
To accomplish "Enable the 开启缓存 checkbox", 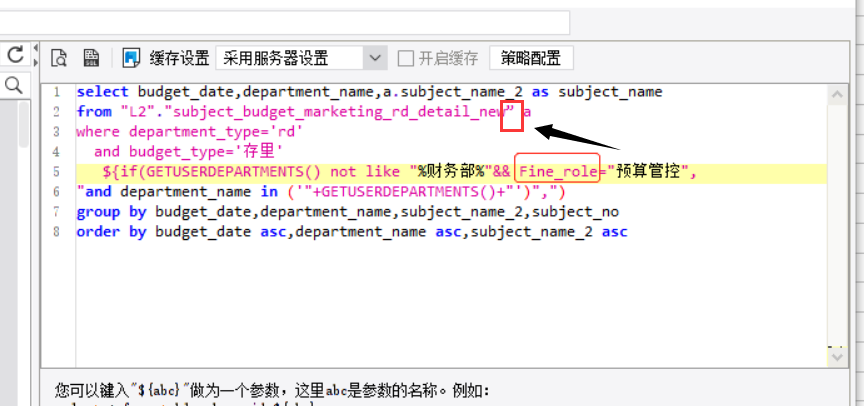I will (406, 58).
